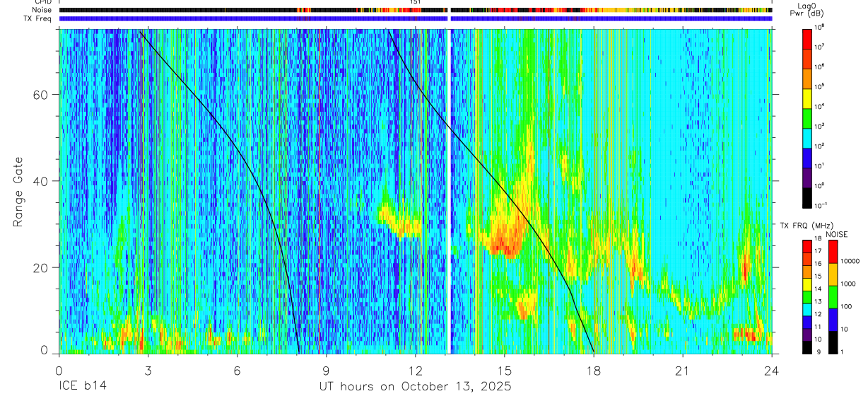
Task: Click the x-axis tick label '6'
Action: click(x=237, y=371)
